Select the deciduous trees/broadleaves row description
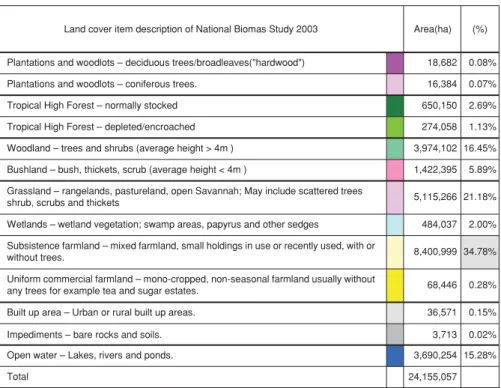Image resolution: width=501 pixels, height=388 pixels. [156, 63]
